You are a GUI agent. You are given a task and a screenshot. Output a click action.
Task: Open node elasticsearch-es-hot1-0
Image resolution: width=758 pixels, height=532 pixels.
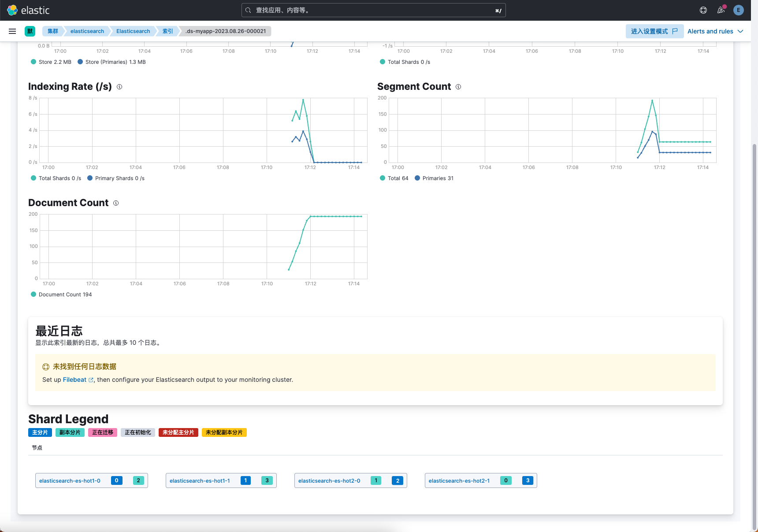[x=70, y=481]
